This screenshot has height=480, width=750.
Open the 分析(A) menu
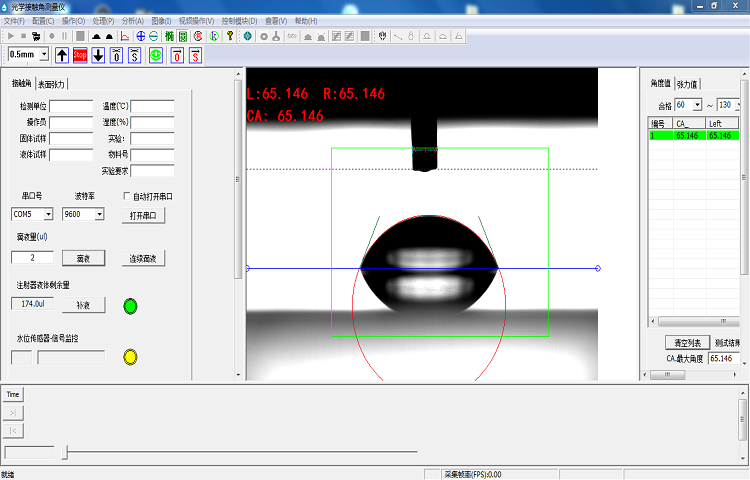pyautogui.click(x=131, y=20)
